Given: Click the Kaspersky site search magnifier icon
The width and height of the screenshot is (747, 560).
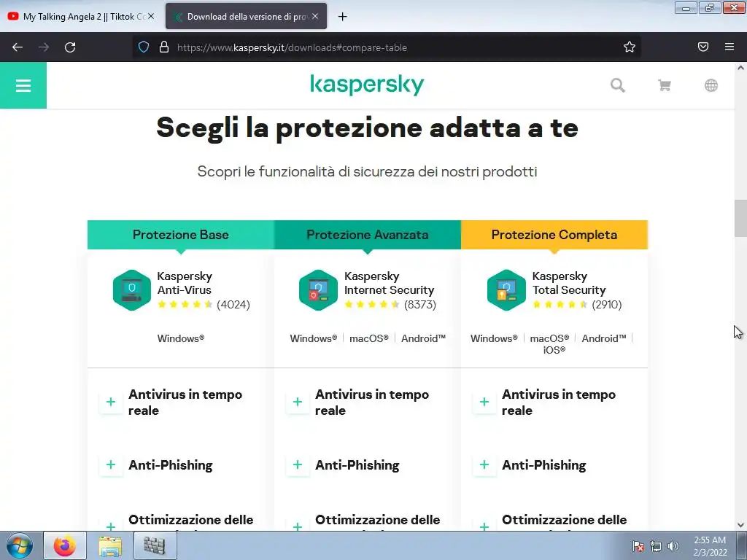Looking at the screenshot, I should (617, 85).
